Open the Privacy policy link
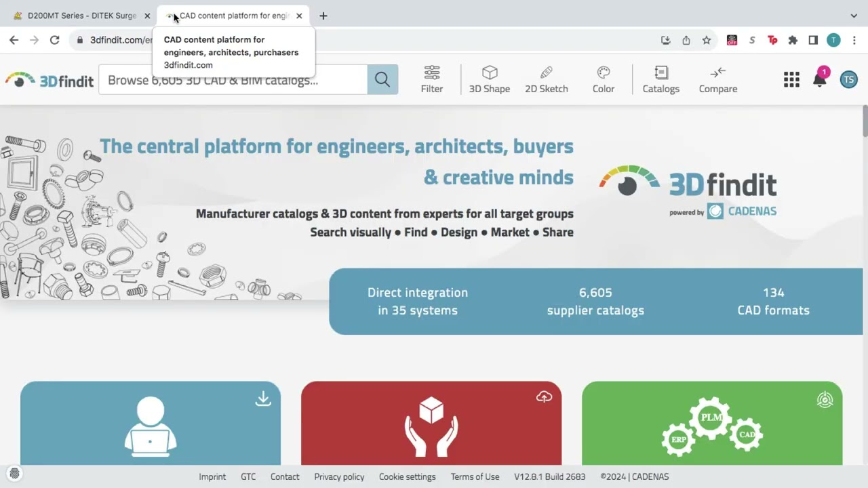This screenshot has width=868, height=488. click(x=339, y=476)
